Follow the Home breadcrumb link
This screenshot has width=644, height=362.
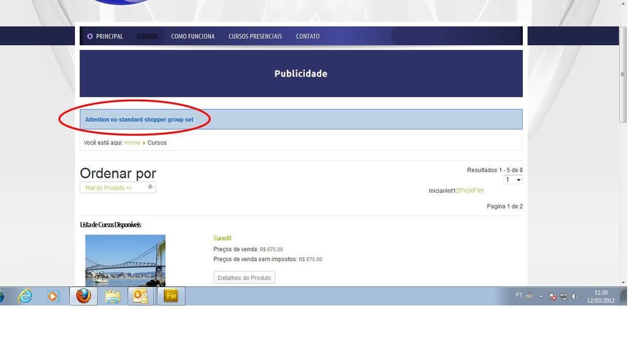point(132,142)
